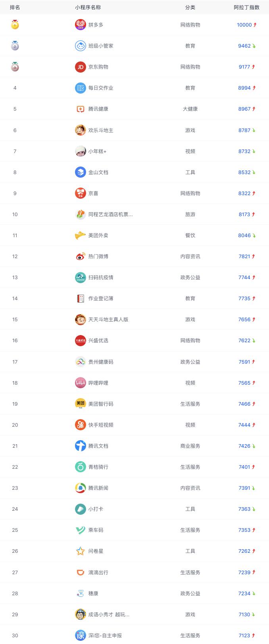Click the 金山文档 app icon
Screen dimensions: 269x644
[x=80, y=172]
